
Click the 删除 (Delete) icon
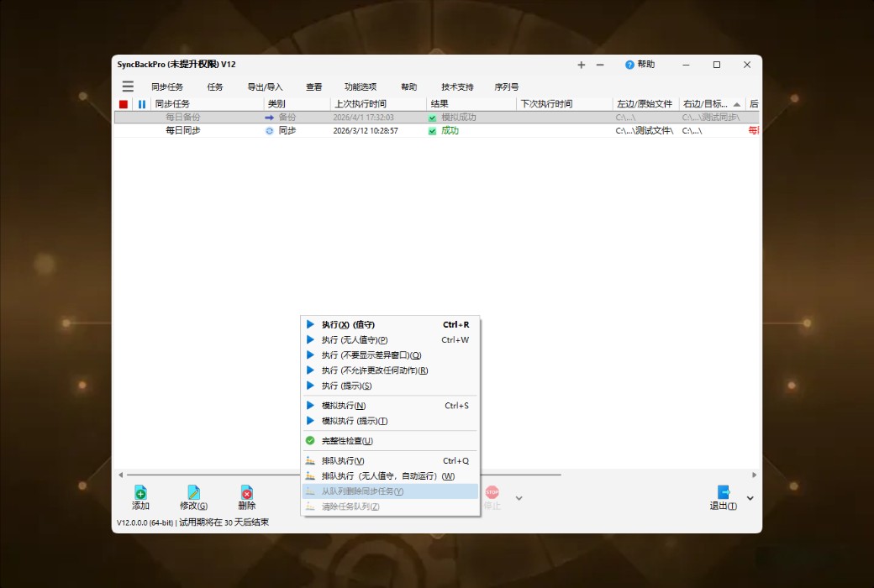pos(245,494)
